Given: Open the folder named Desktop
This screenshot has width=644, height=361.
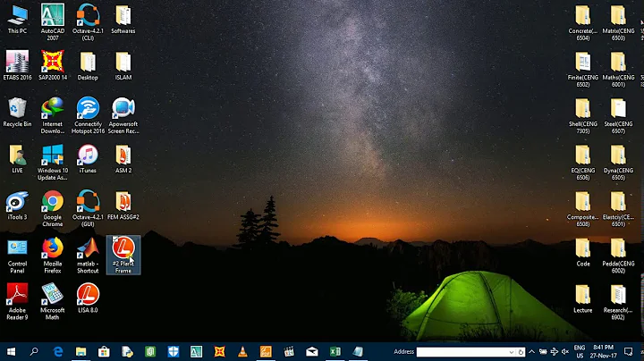Looking at the screenshot, I should tap(88, 65).
